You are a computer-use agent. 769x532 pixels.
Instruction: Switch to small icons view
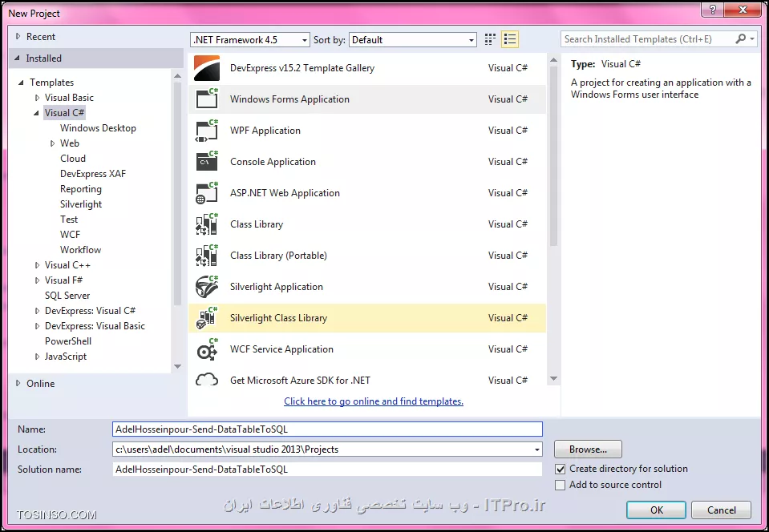490,39
